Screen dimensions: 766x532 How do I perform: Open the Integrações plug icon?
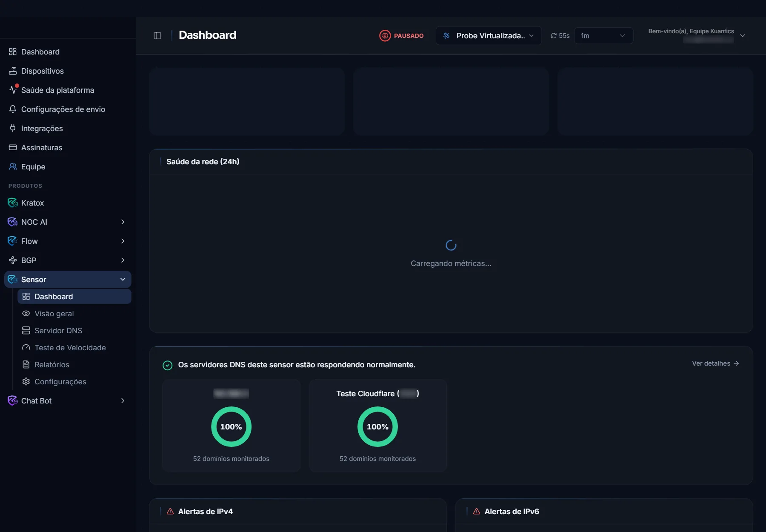point(13,129)
